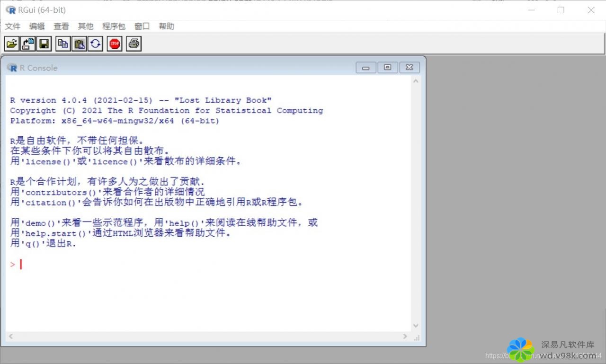The width and height of the screenshot is (606, 364).
Task: Click the line mentioning 'help.start()'
Action: (121, 233)
